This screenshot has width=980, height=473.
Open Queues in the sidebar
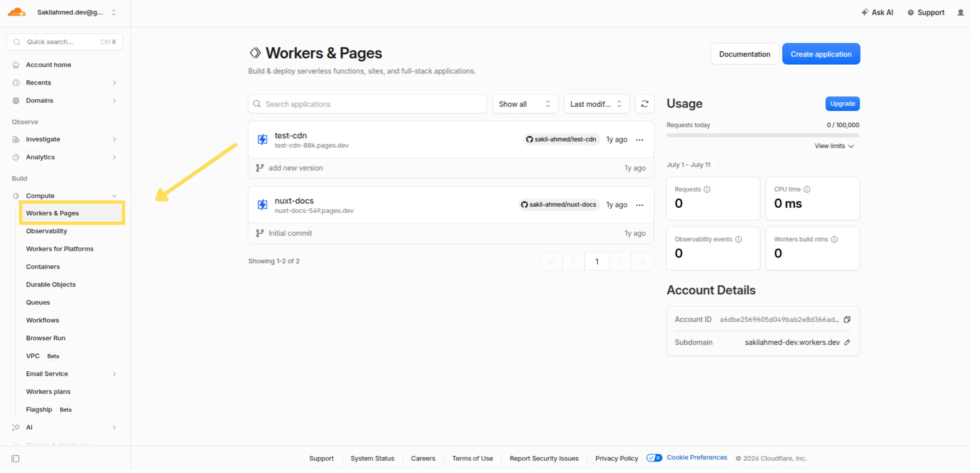[x=38, y=303]
